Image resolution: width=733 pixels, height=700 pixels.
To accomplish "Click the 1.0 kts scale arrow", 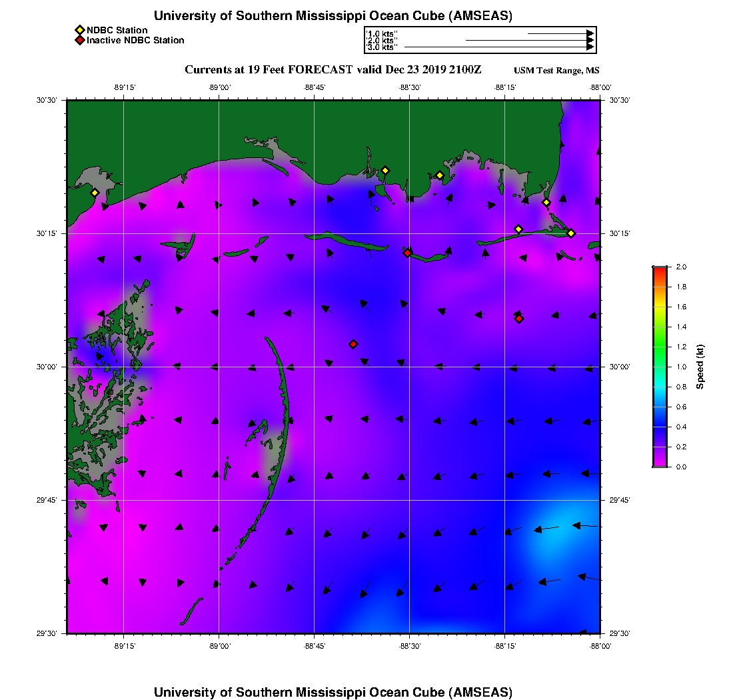I will pyautogui.click(x=560, y=33).
